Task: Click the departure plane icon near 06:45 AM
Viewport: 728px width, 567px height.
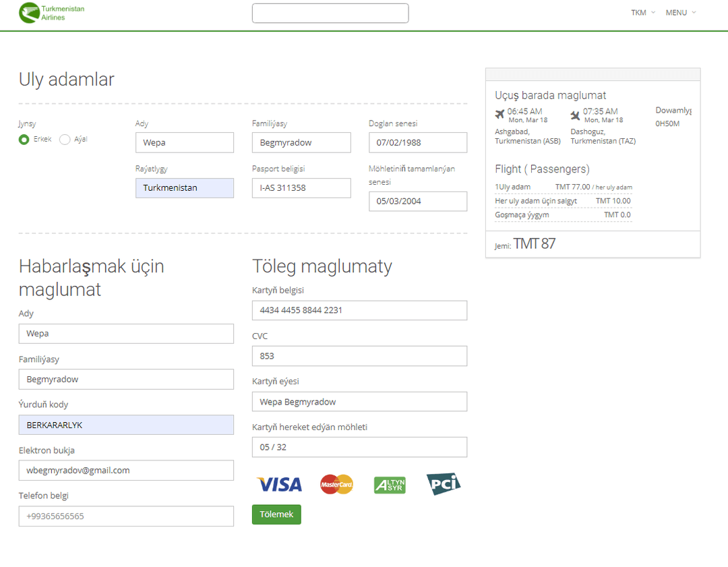Action: coord(499,112)
